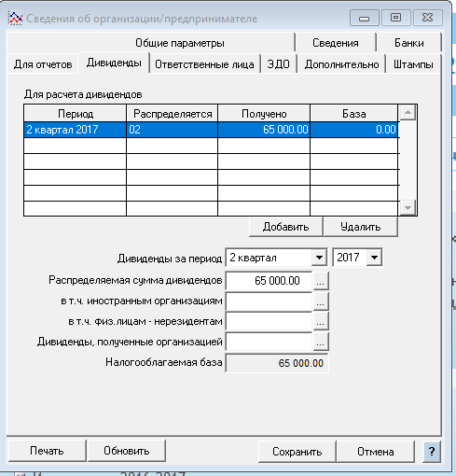Screen dimensions: 456x476
Task: Open the Банки tab
Action: [x=409, y=43]
